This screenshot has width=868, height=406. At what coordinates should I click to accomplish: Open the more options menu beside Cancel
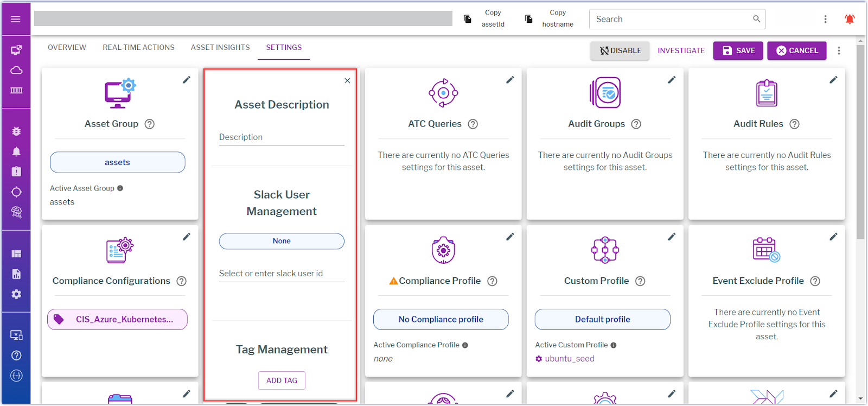839,50
